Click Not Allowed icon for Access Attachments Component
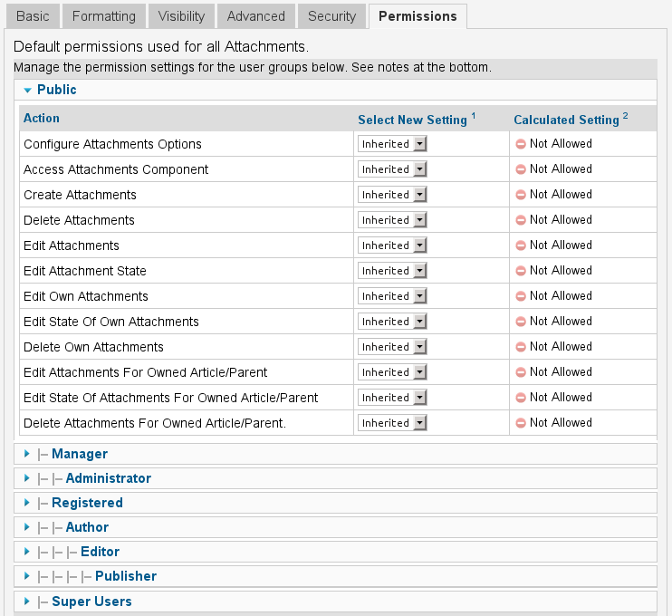This screenshot has width=672, height=616. [521, 169]
